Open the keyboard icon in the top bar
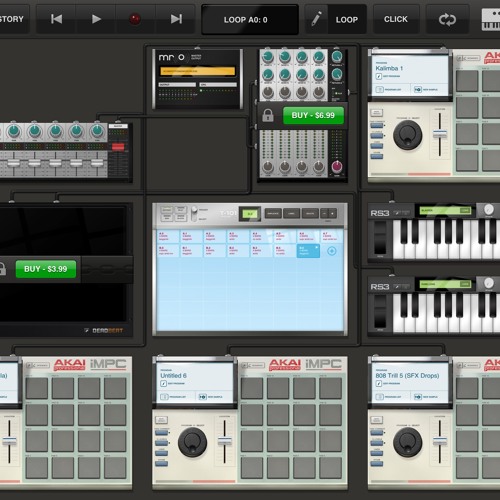 [x=491, y=20]
